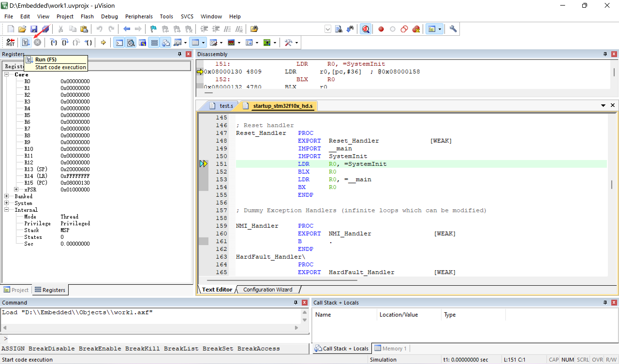Click the Step over icon
This screenshot has width=619, height=364.
pyautogui.click(x=65, y=43)
